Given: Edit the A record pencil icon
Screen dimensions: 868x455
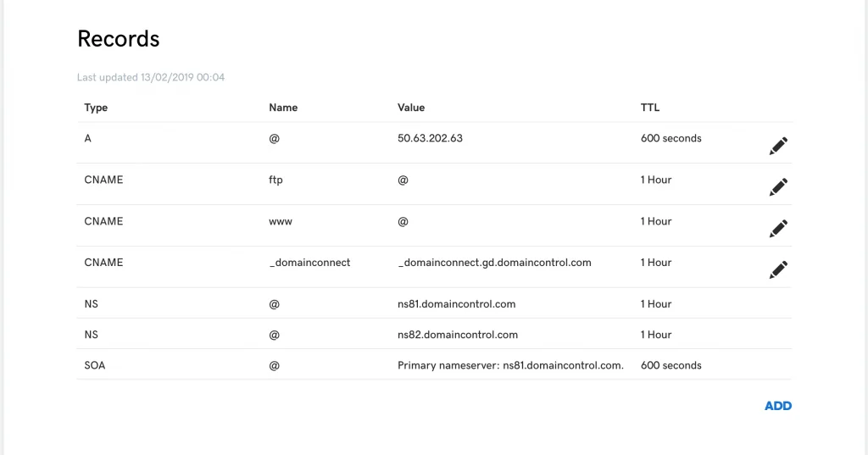Looking at the screenshot, I should click(778, 146).
